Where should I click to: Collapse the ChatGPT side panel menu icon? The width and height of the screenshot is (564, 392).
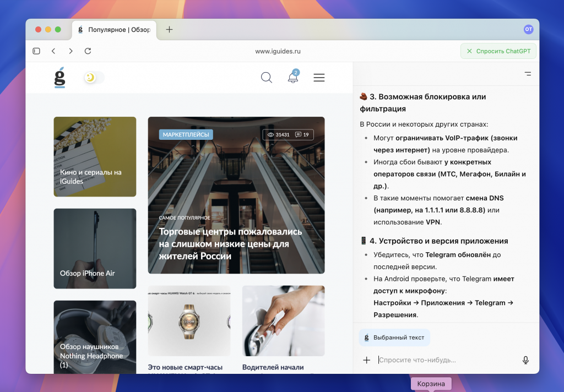pos(528,74)
